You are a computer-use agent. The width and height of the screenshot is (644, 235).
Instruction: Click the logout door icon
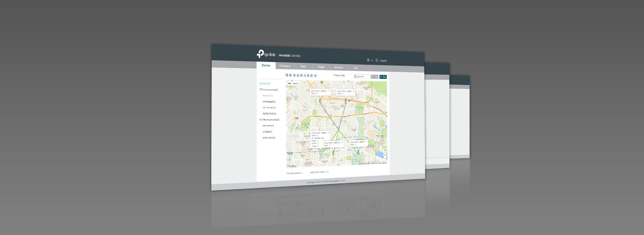tap(377, 60)
